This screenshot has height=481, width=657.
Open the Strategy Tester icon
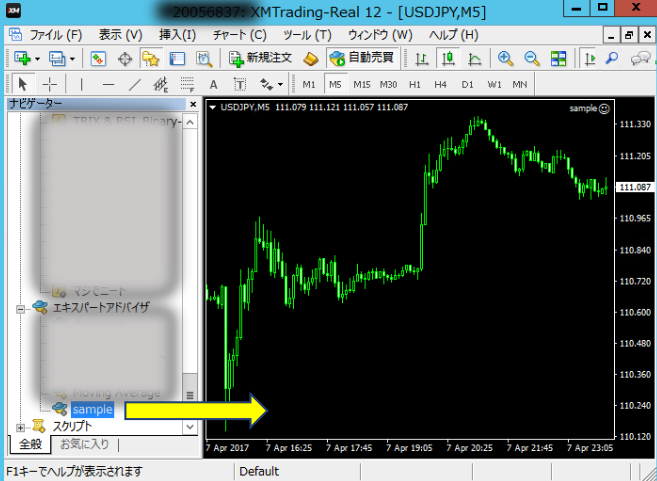(204, 59)
